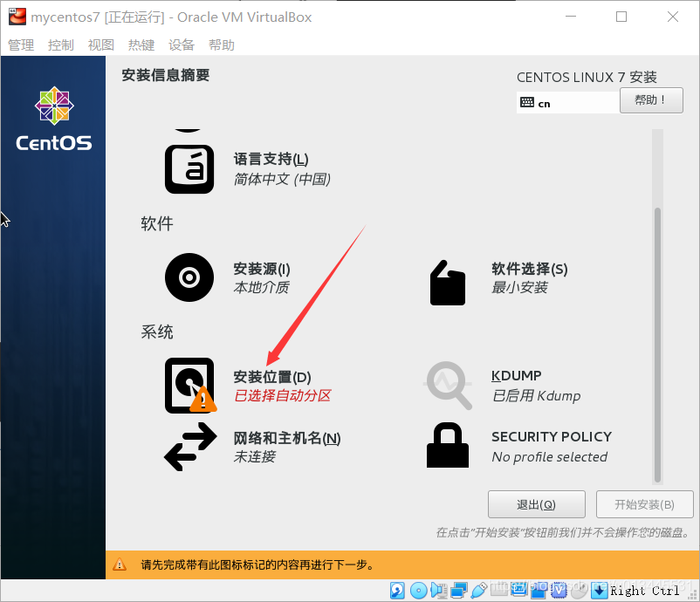Click the text 简体中文 (中国)

click(x=282, y=179)
